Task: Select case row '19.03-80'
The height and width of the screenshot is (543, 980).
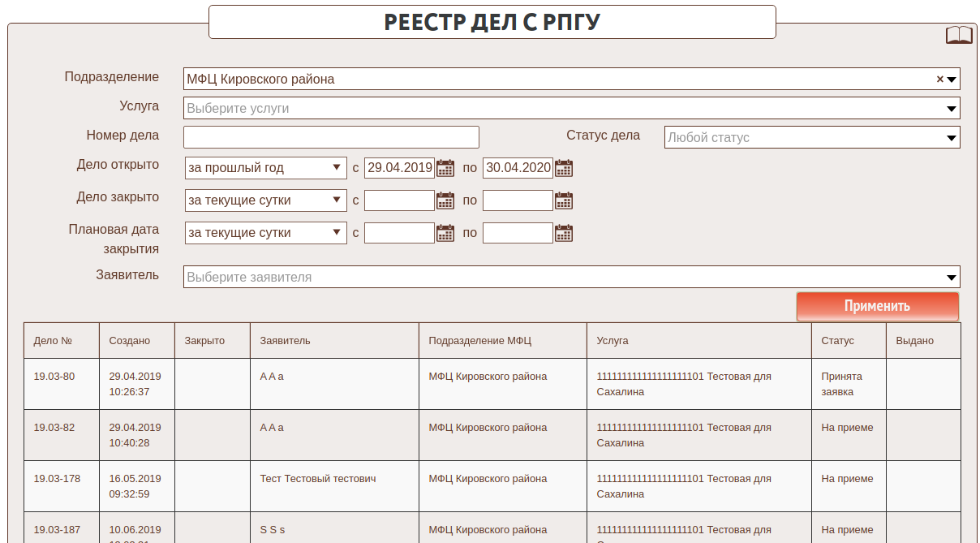Action: click(x=54, y=377)
